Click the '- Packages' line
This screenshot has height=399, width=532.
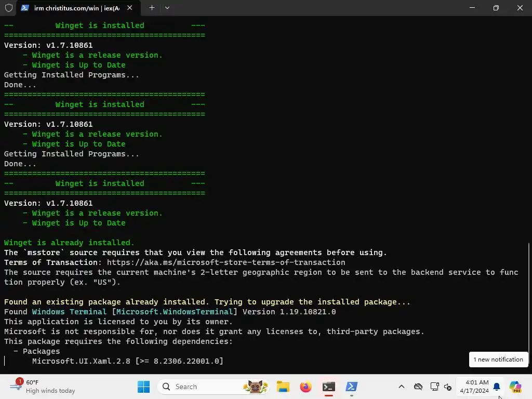coord(37,351)
